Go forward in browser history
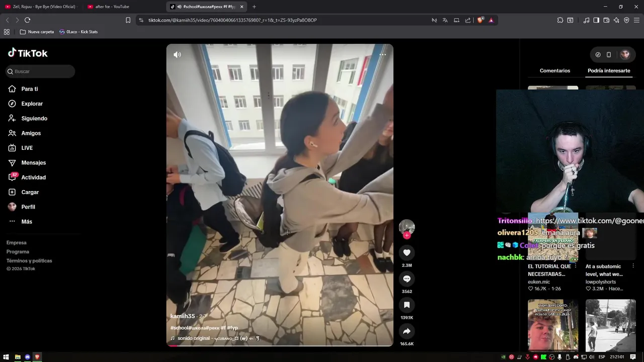 pos(17,20)
